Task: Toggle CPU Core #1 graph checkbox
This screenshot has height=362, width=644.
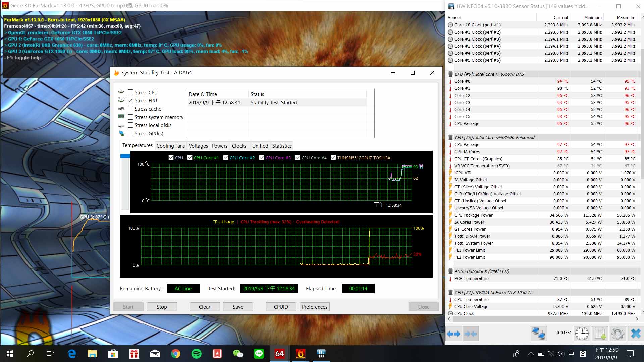Action: (190, 157)
